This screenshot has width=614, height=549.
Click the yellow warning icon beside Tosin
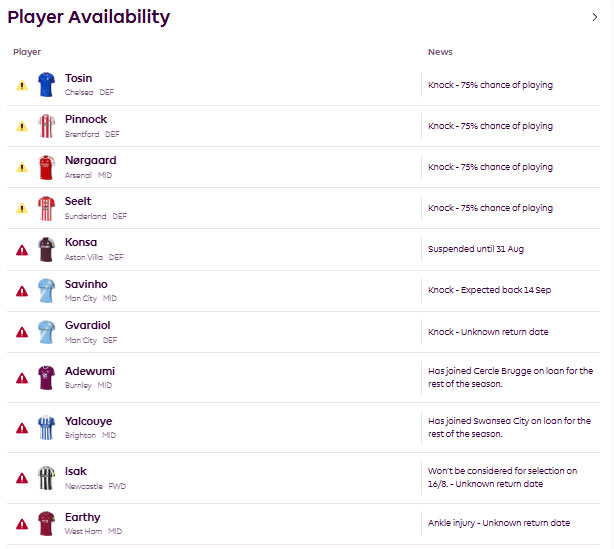(x=22, y=85)
